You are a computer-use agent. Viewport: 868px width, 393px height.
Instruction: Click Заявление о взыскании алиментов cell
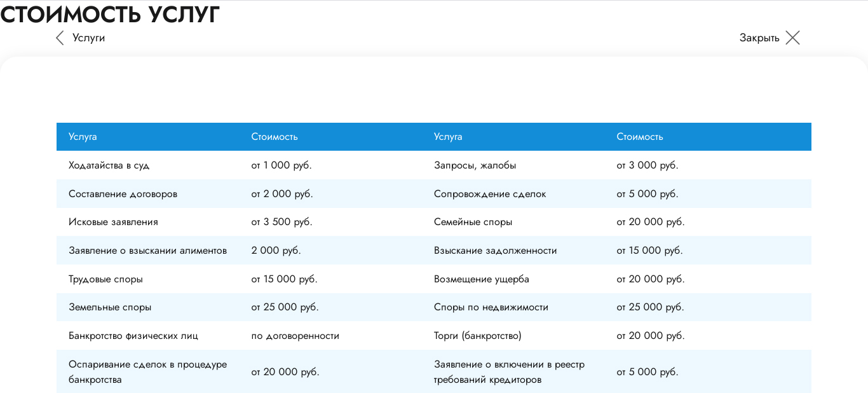(147, 251)
